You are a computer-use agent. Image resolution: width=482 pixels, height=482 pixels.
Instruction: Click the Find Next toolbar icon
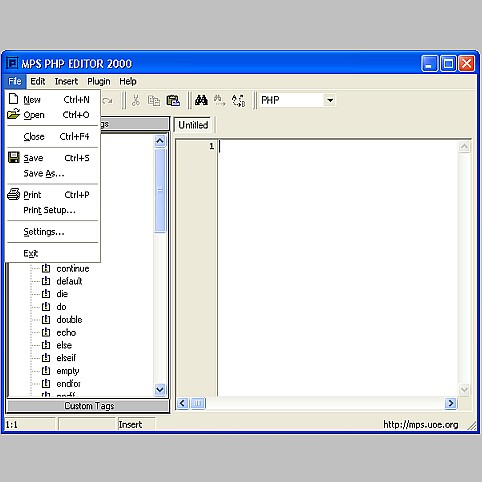(x=219, y=100)
